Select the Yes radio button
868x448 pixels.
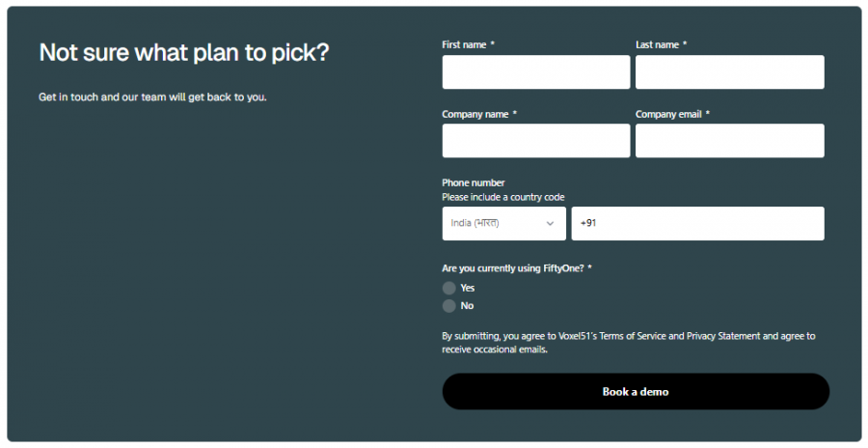[x=449, y=288]
